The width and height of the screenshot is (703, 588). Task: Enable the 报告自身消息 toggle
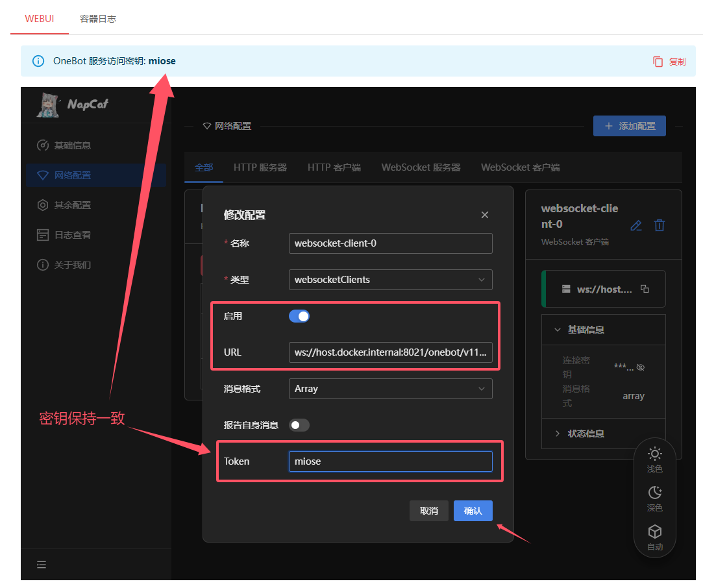pos(299,425)
